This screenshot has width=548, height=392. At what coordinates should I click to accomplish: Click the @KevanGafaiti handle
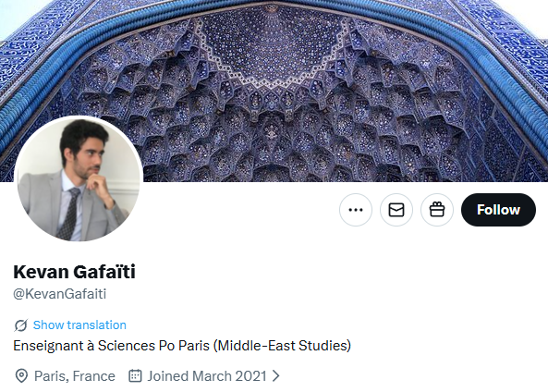pos(60,294)
